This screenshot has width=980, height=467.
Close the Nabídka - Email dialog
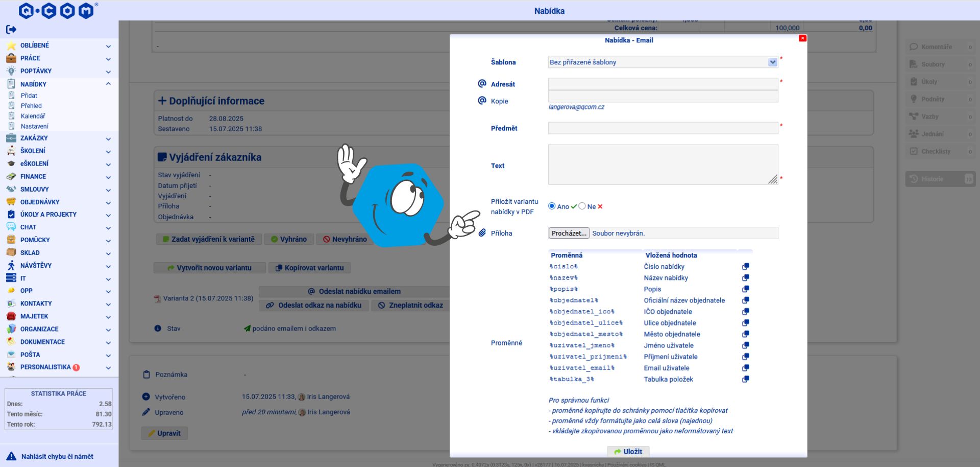coord(802,38)
